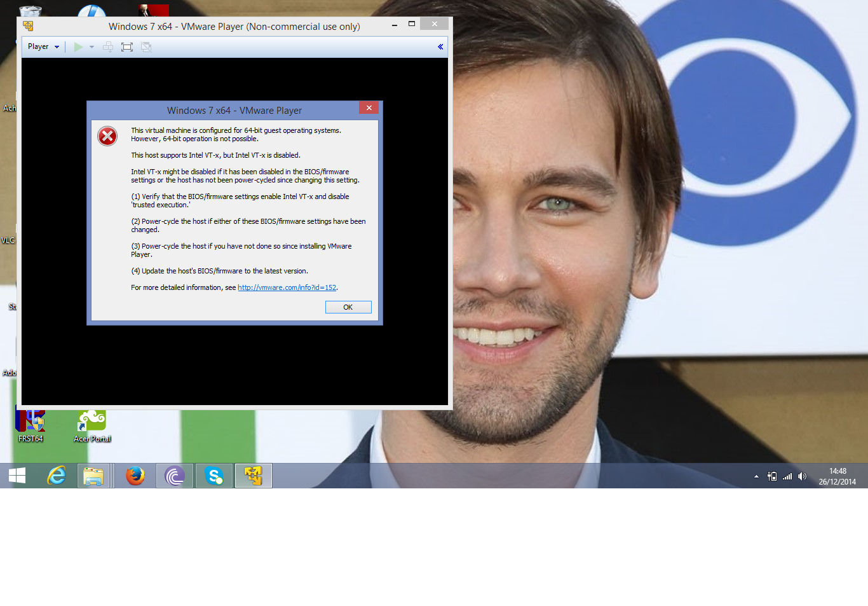
Task: Expand the power options dropdown arrow
Action: click(x=92, y=47)
